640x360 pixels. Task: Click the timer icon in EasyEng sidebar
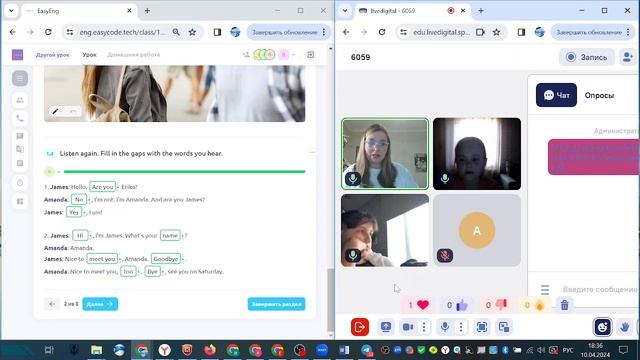pos(20,182)
